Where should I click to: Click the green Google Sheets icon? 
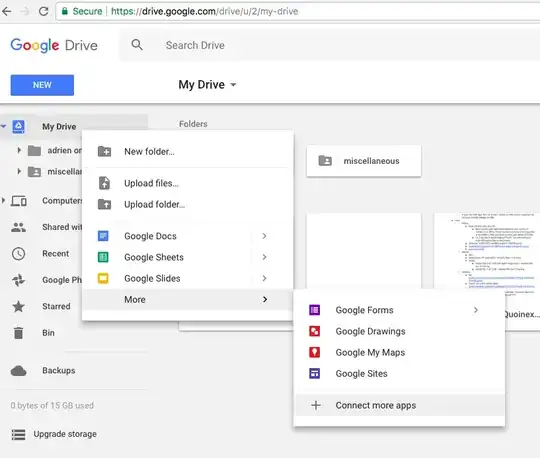tap(103, 257)
